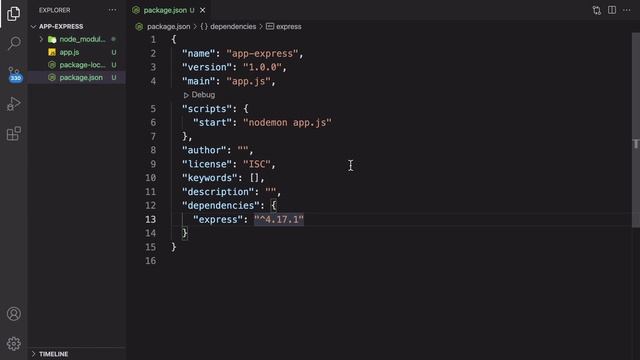Open the Explorer view in activity bar
Viewport: 640px width, 360px height.
pyautogui.click(x=13, y=14)
